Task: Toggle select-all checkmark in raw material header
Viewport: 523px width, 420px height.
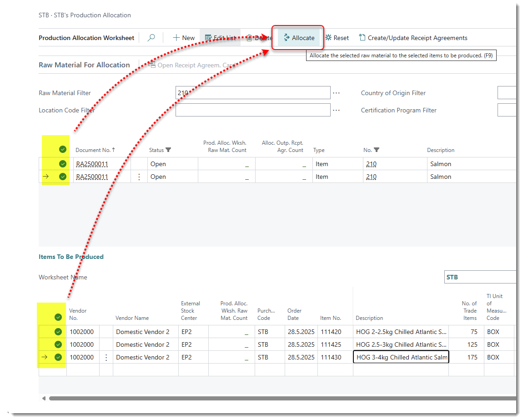Action: [x=63, y=149]
